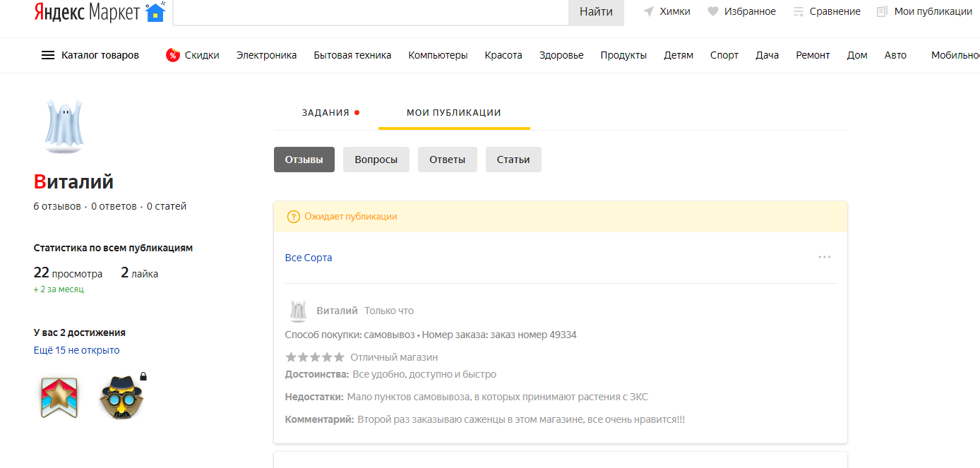Screen dimensions: 980x468
Task: Open the Авто category
Action: click(895, 55)
